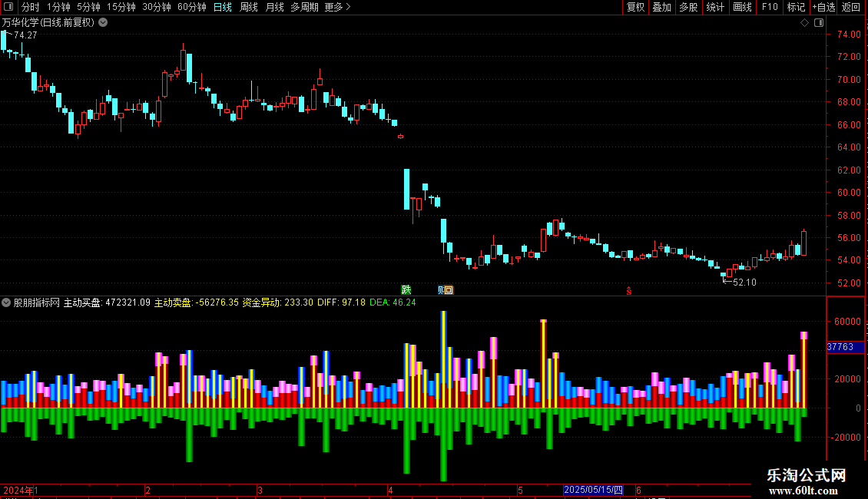
Task: Click the 股朋指标网 indicator name
Action: pos(37,302)
